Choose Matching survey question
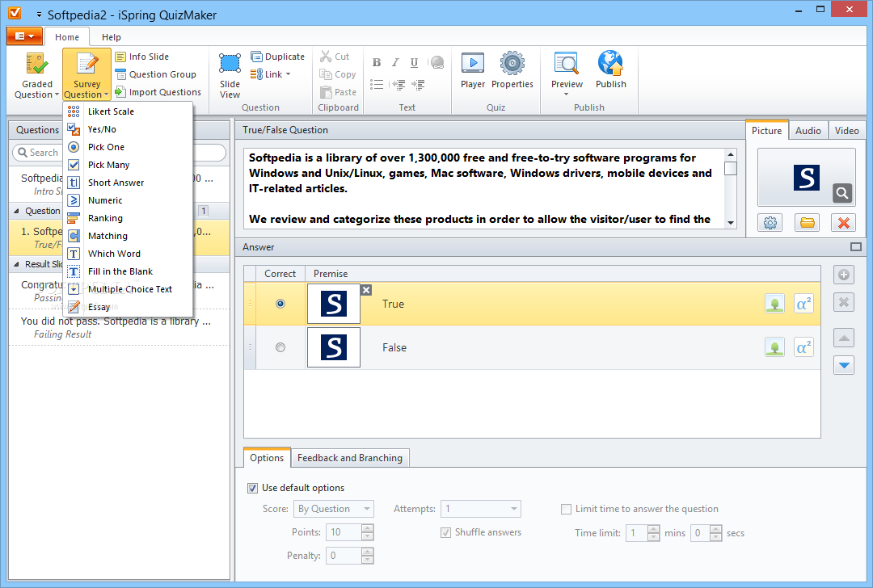Viewport: 873px width, 588px height. pyautogui.click(x=129, y=236)
